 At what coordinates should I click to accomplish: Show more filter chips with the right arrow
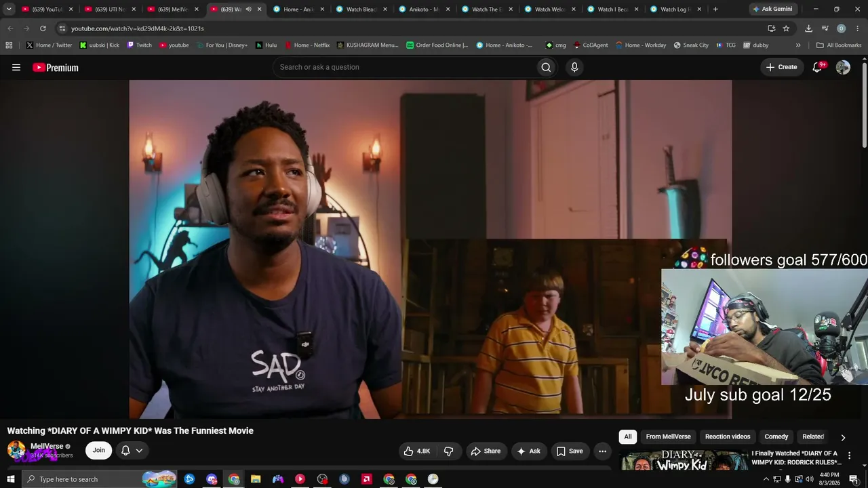843,437
